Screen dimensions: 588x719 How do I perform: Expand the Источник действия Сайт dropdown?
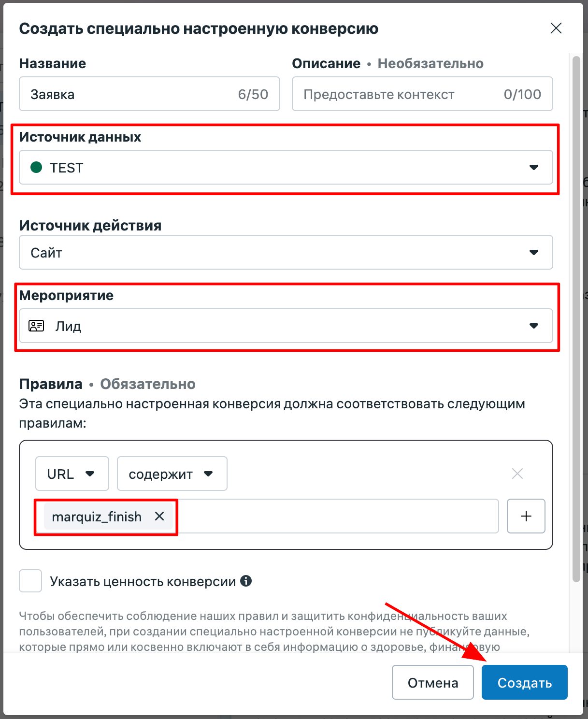286,252
